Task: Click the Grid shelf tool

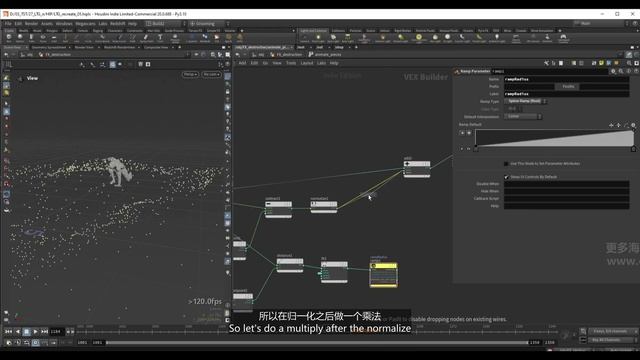Action: (x=54, y=38)
